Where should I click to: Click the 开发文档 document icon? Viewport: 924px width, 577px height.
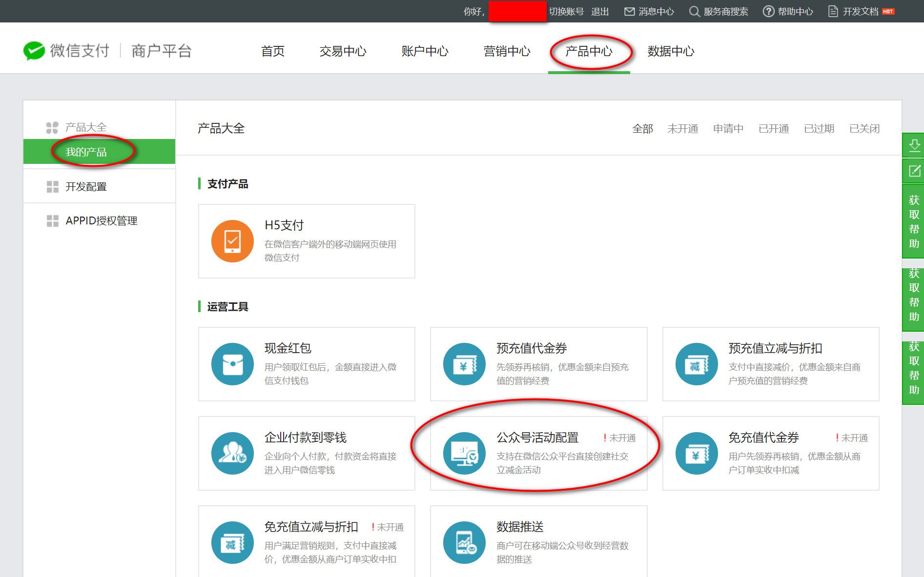pyautogui.click(x=833, y=11)
